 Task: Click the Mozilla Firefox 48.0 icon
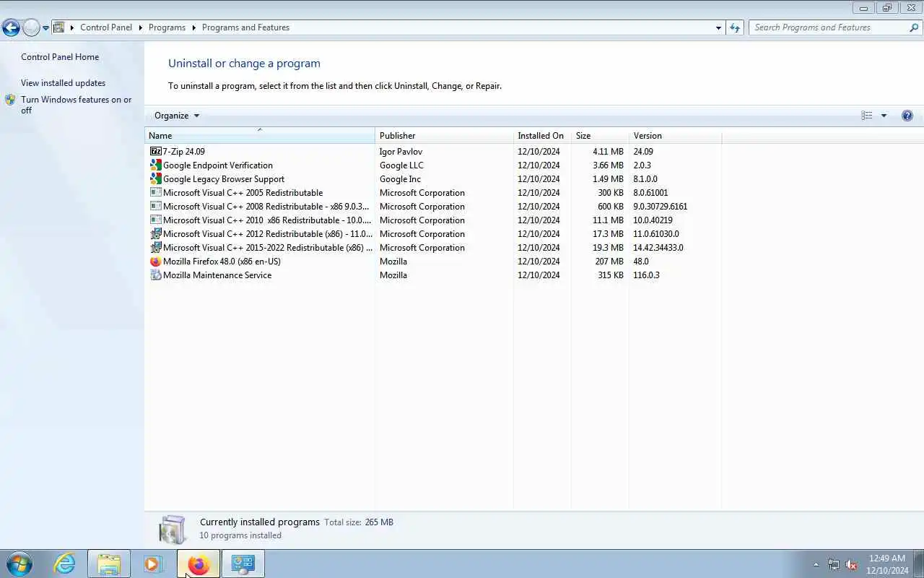(x=155, y=262)
